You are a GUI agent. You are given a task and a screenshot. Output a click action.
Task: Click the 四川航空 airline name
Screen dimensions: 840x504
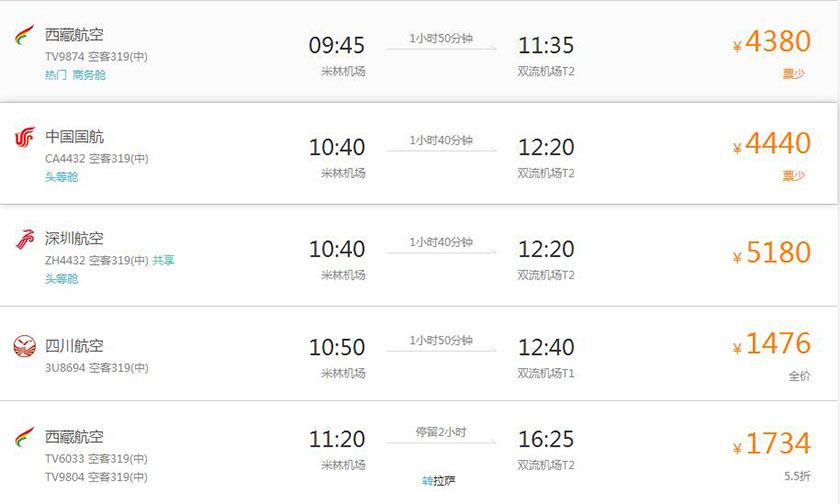[x=74, y=346]
